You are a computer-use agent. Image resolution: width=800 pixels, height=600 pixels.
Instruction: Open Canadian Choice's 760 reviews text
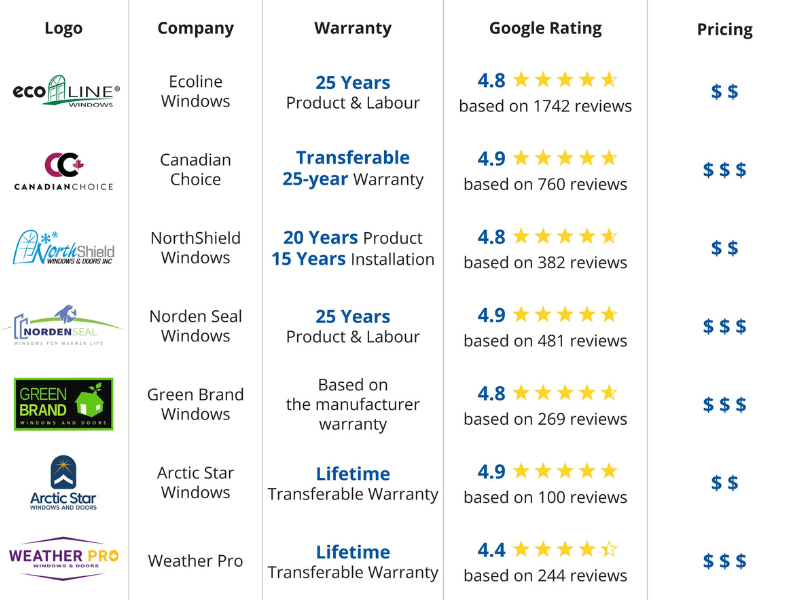tap(545, 184)
